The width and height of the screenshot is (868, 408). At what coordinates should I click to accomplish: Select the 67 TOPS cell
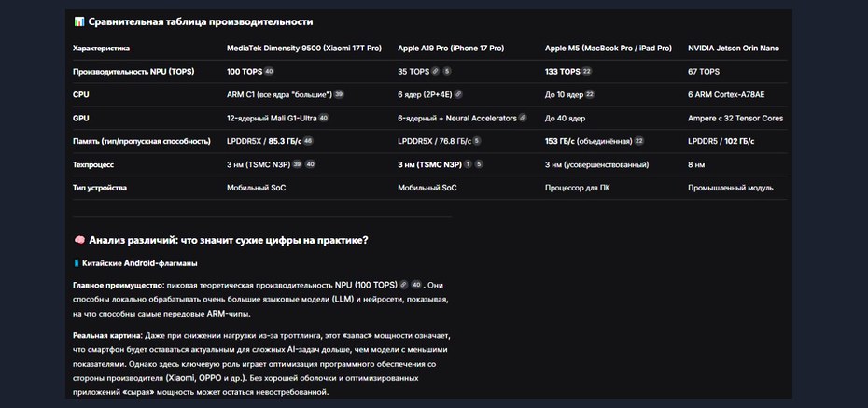pyautogui.click(x=704, y=71)
